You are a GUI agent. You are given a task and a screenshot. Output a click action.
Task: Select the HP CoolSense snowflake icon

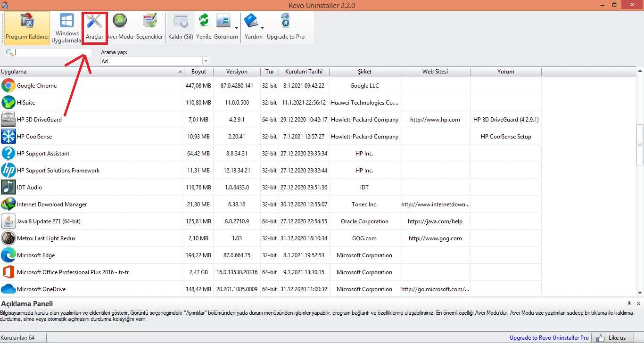point(8,137)
